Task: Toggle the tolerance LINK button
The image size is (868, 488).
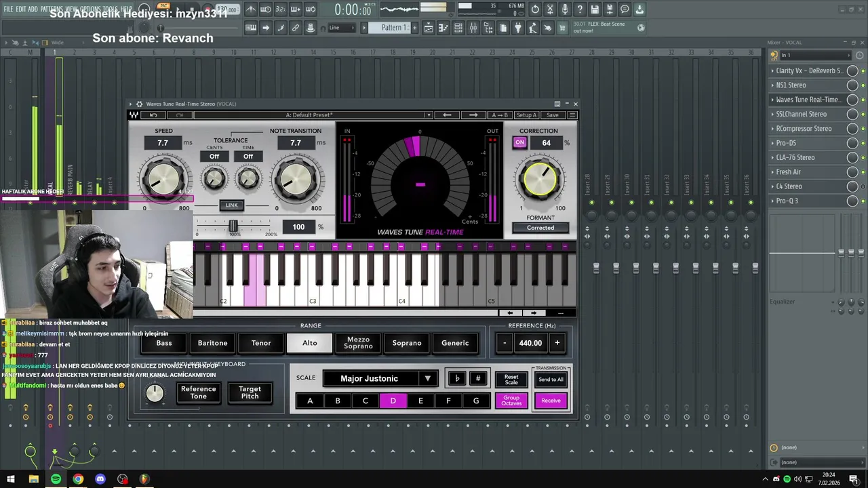Action: pos(231,205)
